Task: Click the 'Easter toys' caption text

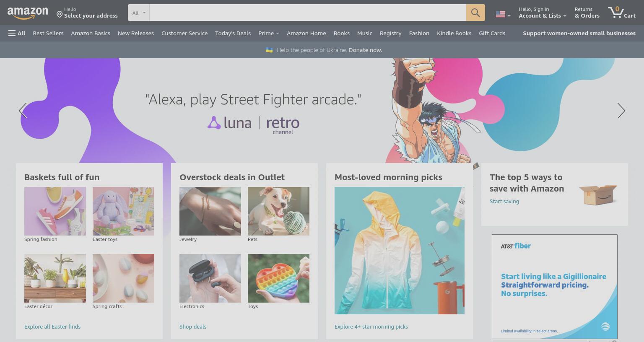Action: (x=105, y=239)
